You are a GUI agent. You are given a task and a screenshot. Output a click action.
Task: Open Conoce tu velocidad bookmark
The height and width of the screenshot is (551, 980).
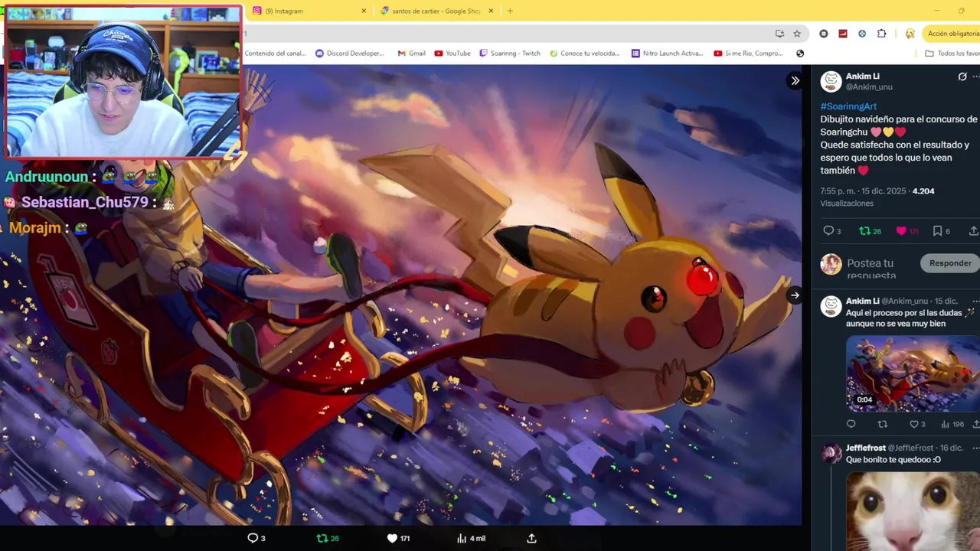coord(585,54)
